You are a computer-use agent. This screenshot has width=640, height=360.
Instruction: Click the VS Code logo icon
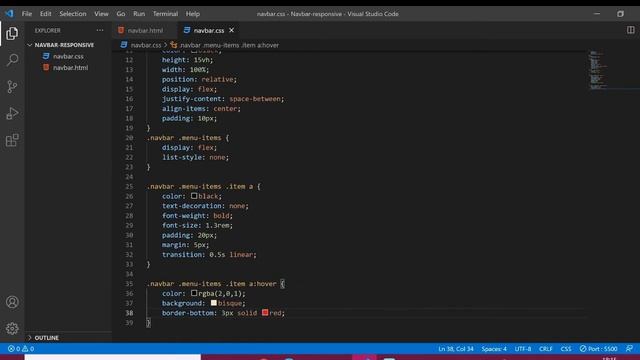click(9, 13)
